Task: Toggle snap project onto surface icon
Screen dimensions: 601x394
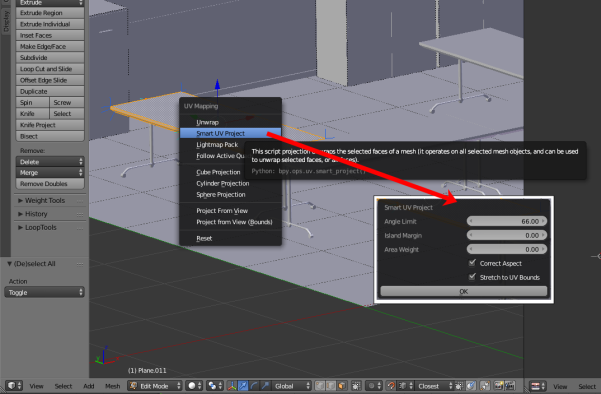Action: (471, 386)
